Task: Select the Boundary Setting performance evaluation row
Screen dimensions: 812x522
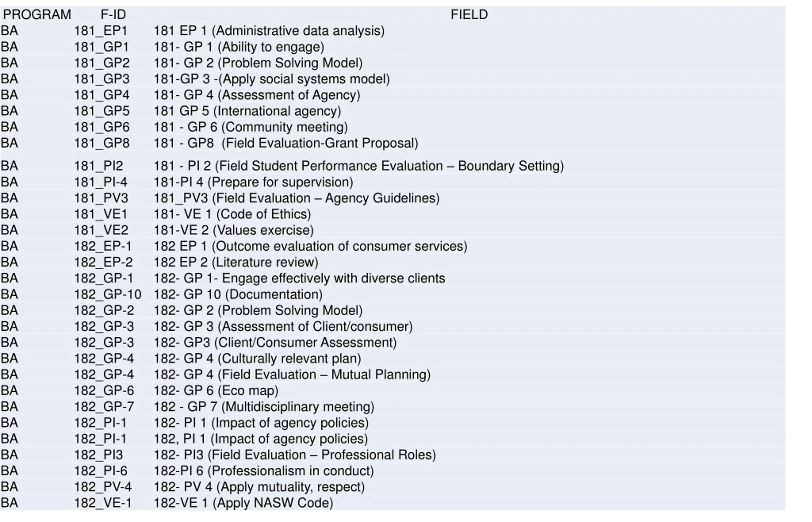Action: [393, 166]
